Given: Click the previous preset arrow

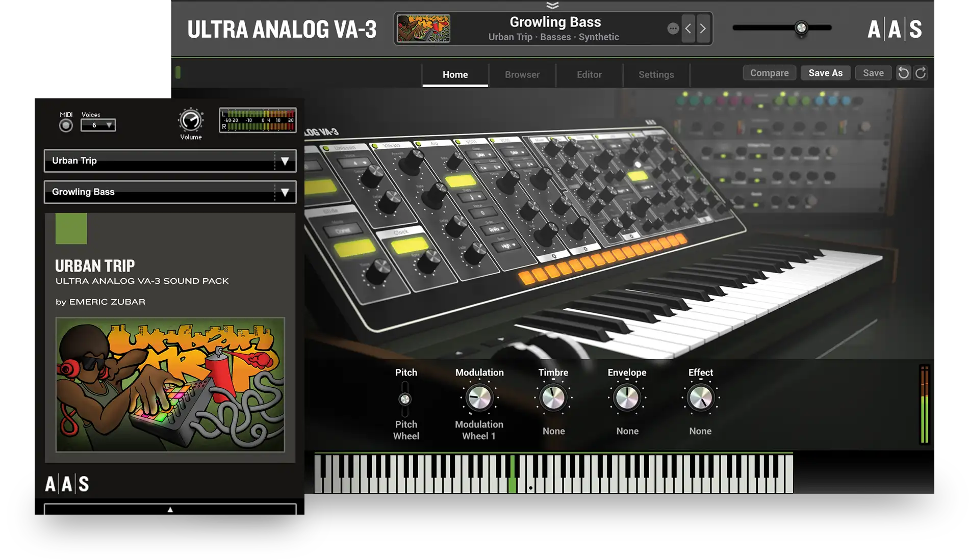Looking at the screenshot, I should coord(688,29).
